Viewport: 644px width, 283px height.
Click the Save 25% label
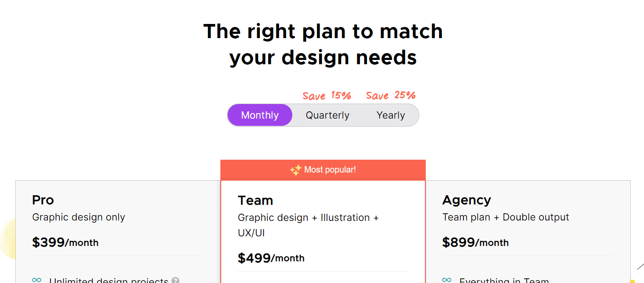pos(391,95)
